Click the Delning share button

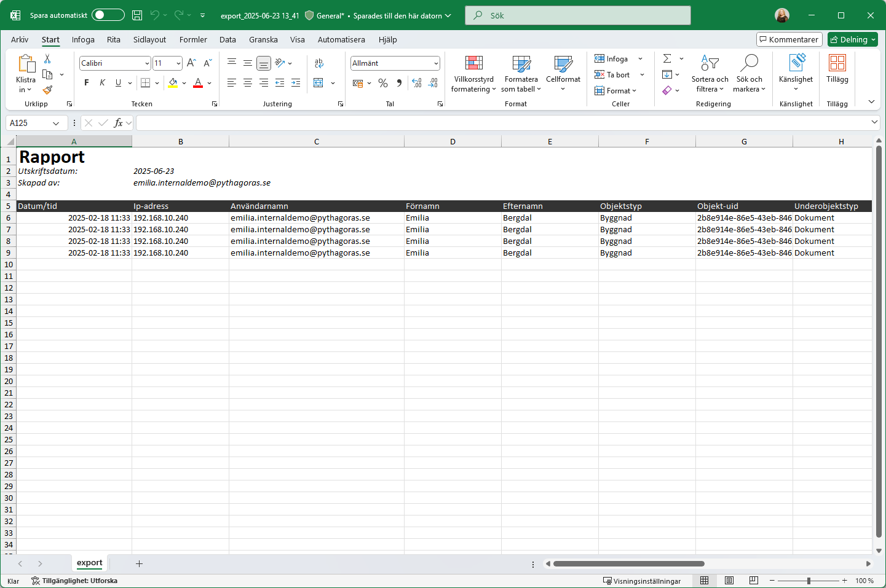pos(852,40)
